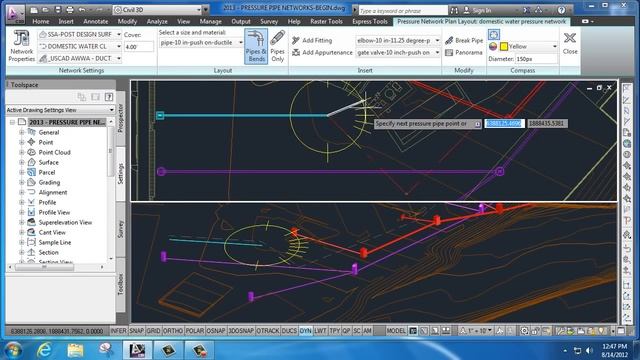Toggle GRID display in status bar

pyautogui.click(x=153, y=331)
